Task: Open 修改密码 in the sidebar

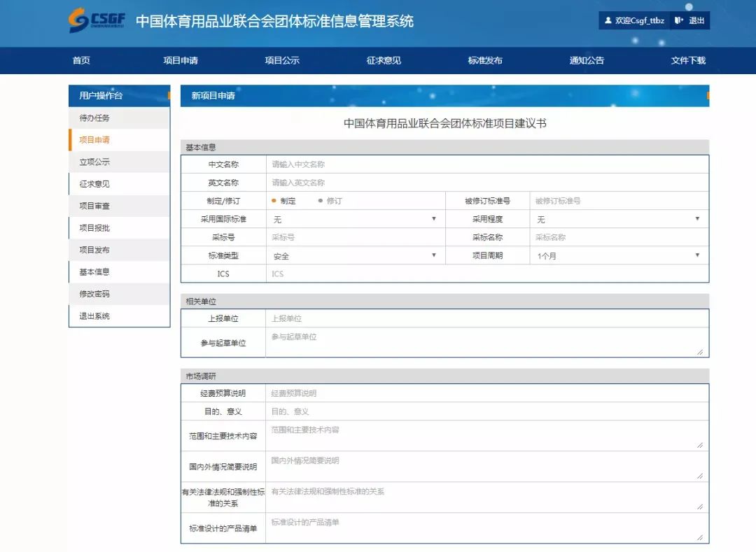Action: click(x=120, y=294)
